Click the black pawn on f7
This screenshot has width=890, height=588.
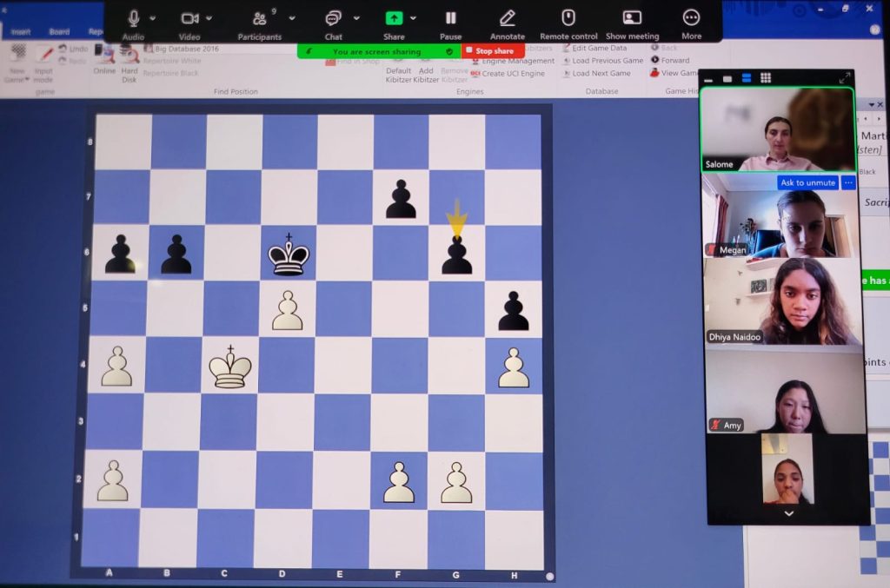click(x=401, y=199)
